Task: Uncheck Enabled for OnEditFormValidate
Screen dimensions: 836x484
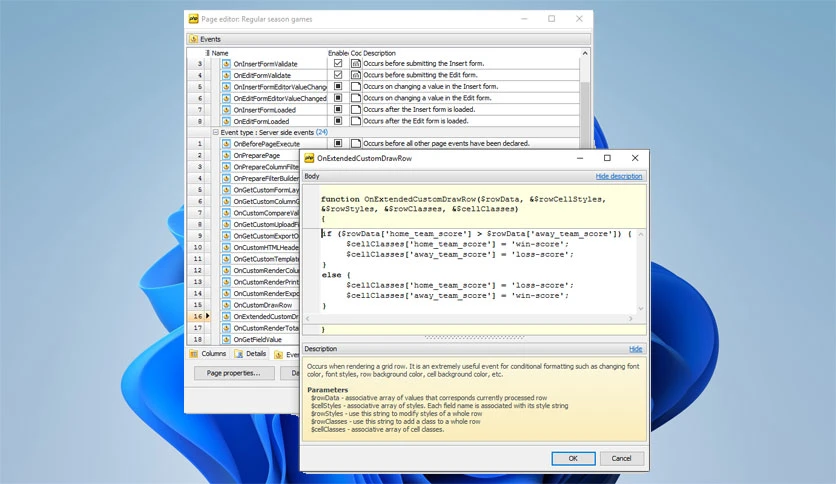Action: pos(338,75)
